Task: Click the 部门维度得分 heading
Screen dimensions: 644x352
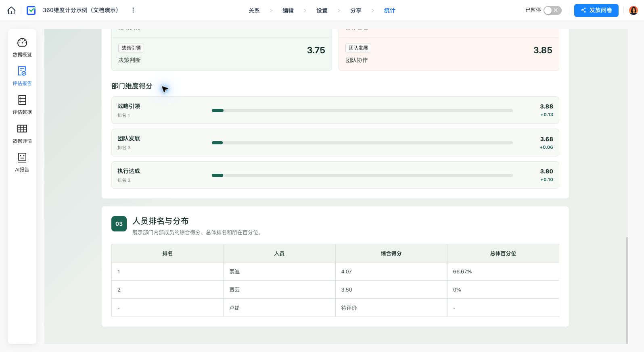Action: tap(132, 86)
